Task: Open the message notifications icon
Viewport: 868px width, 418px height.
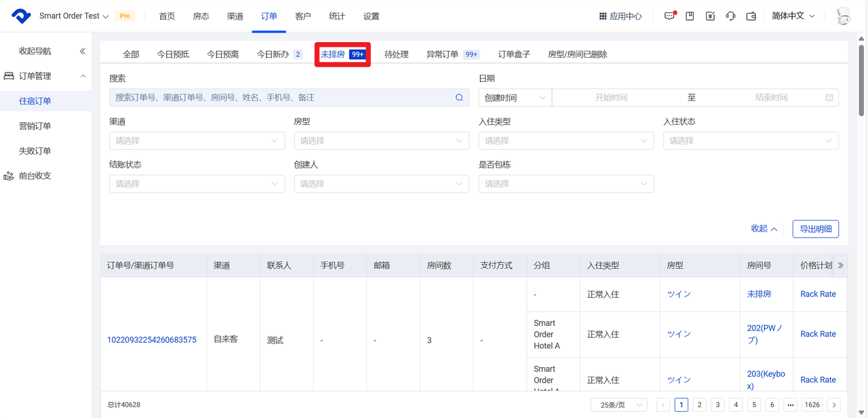Action: [x=669, y=16]
